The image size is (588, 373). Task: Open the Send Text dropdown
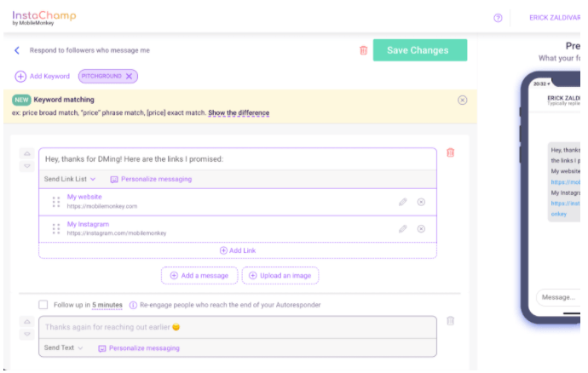(64, 348)
